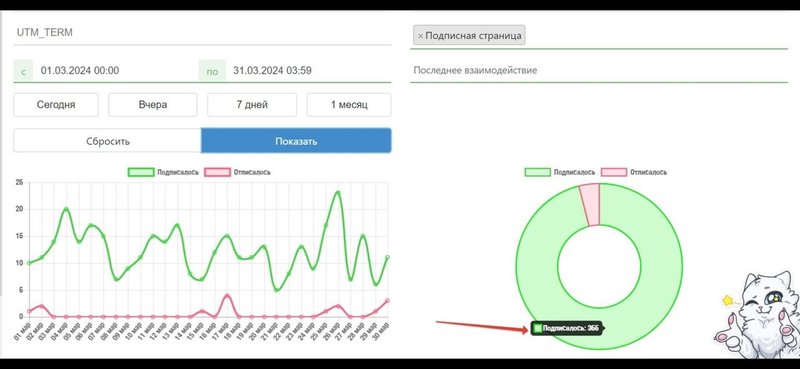Open the Последнее взаимодействие selector

click(599, 70)
